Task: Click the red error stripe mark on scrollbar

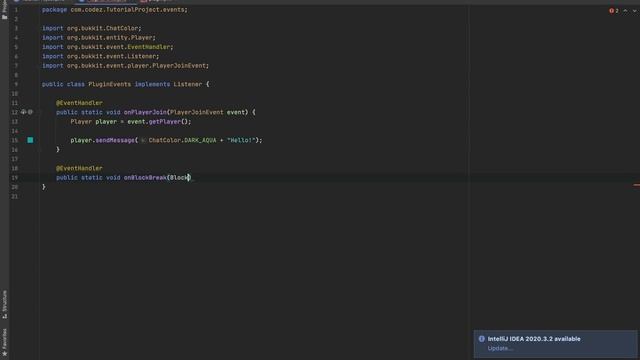Action: tap(637, 185)
